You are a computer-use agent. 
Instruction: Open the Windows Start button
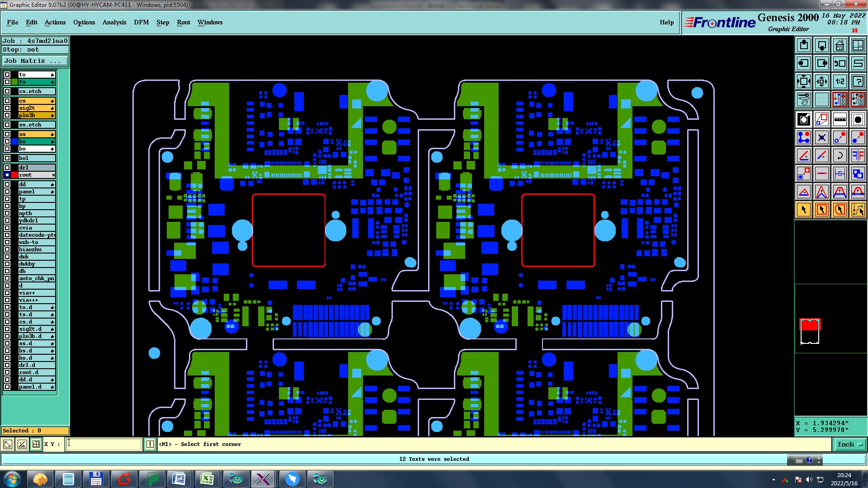(x=12, y=479)
